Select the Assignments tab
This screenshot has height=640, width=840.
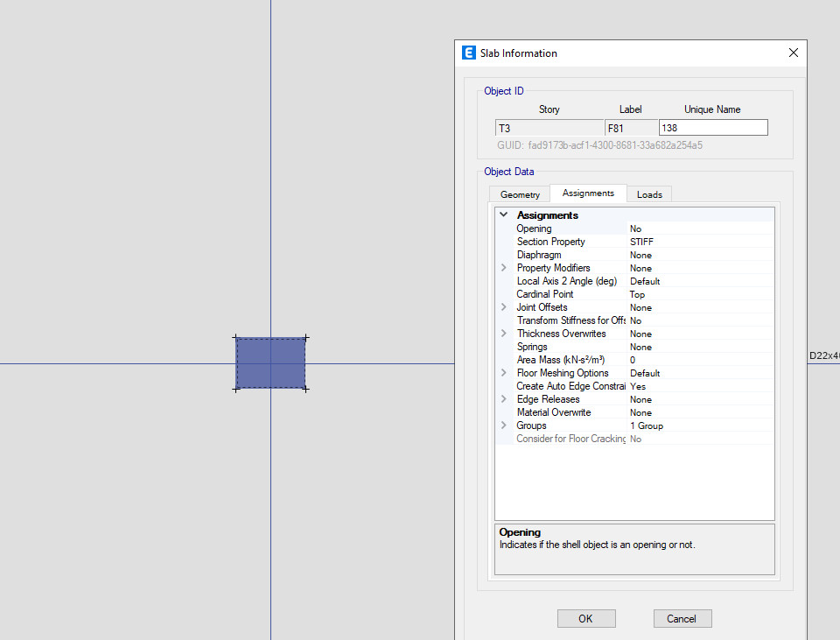[x=588, y=193]
